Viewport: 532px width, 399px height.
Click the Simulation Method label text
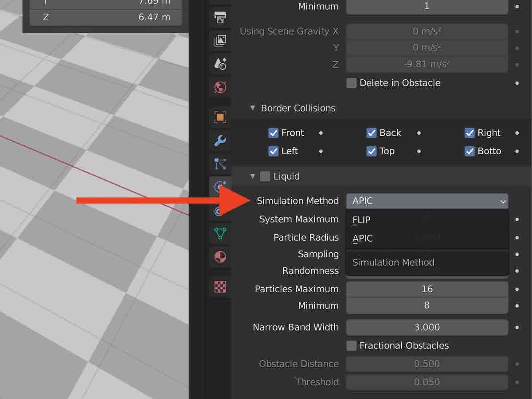coord(298,201)
